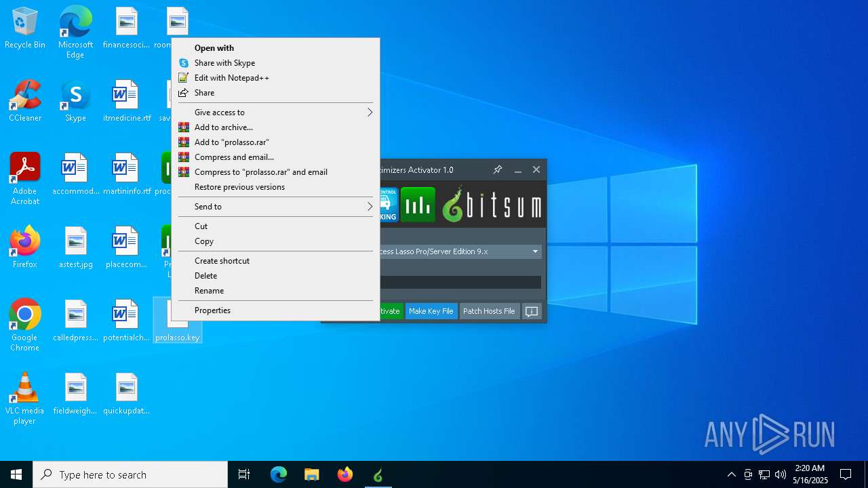Viewport: 868px width, 488px height.
Task: Click the info icon button in Activator
Action: 532,311
